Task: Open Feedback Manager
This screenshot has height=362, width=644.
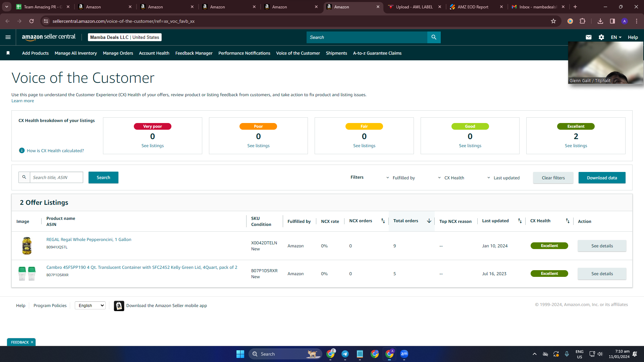Action: 194,53
